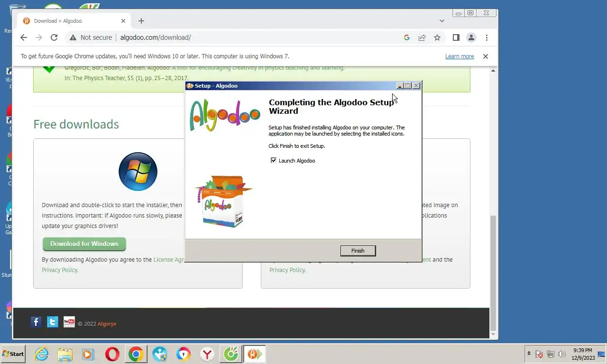Show hidden tray icons arrow
This screenshot has height=364, width=607.
[529, 354]
